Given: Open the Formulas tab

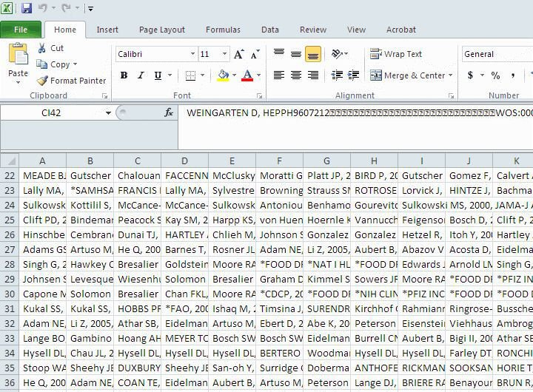Looking at the screenshot, I should click(223, 30).
